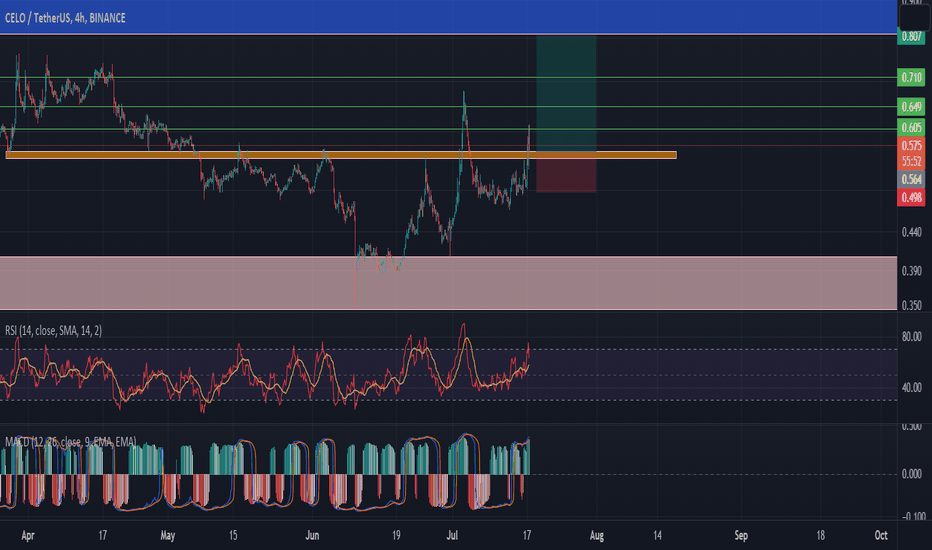Click the 17 date label between Jul and Aug
This screenshot has width=932, height=550.
(x=527, y=536)
